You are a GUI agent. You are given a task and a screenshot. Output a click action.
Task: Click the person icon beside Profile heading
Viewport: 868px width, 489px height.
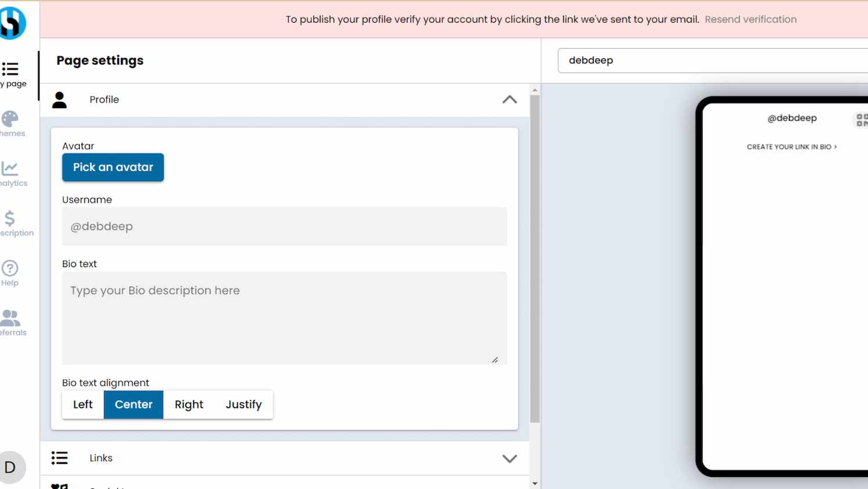[60, 99]
